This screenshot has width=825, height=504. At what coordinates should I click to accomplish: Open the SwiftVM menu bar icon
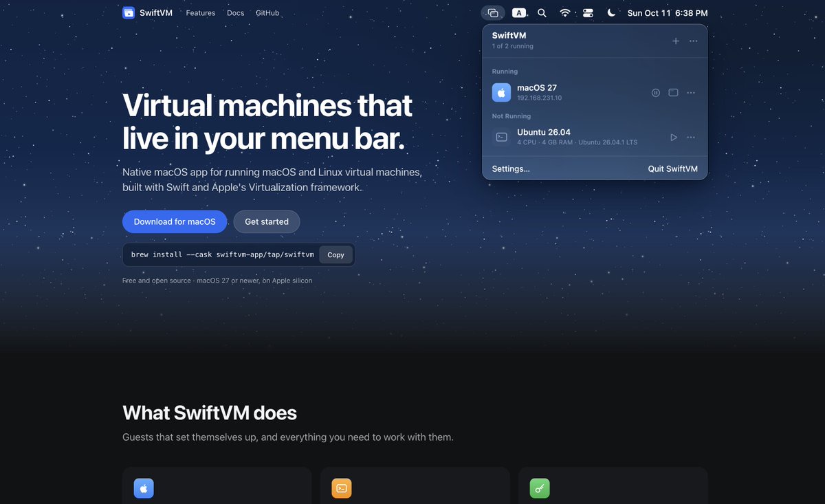pos(493,13)
